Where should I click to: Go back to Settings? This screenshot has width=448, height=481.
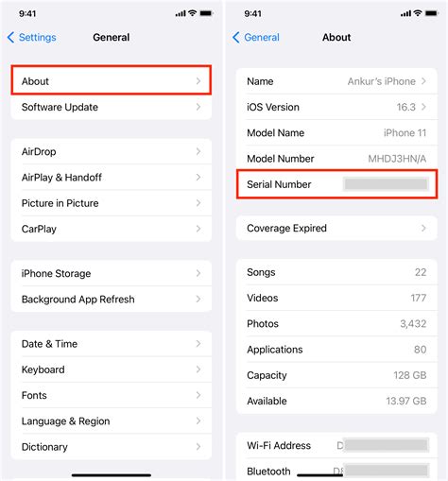31,37
